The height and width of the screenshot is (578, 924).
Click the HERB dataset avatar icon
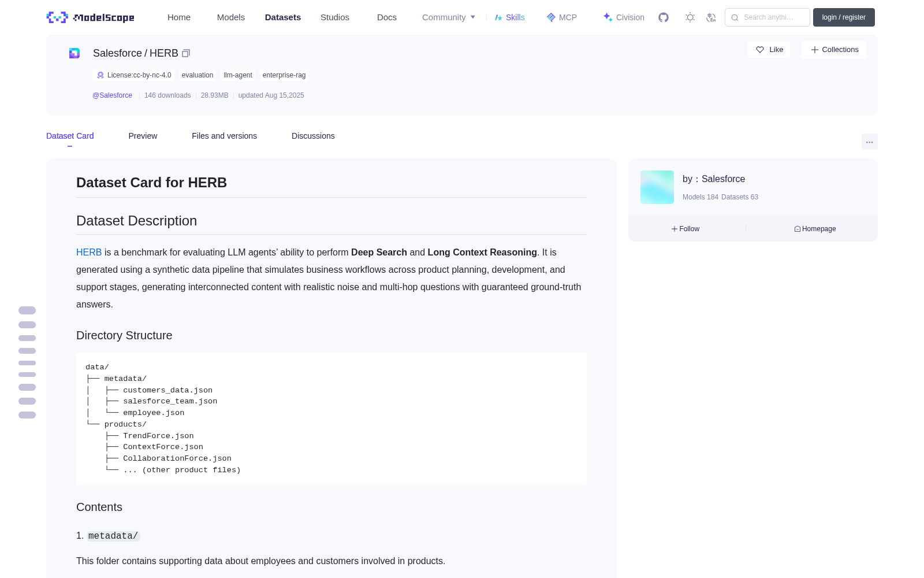pos(74,53)
